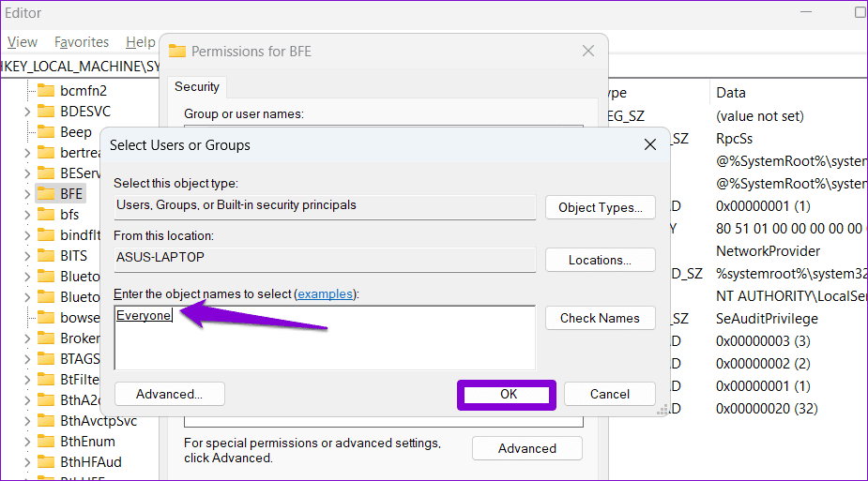Click the Object Types button
868x481 pixels.
[600, 207]
